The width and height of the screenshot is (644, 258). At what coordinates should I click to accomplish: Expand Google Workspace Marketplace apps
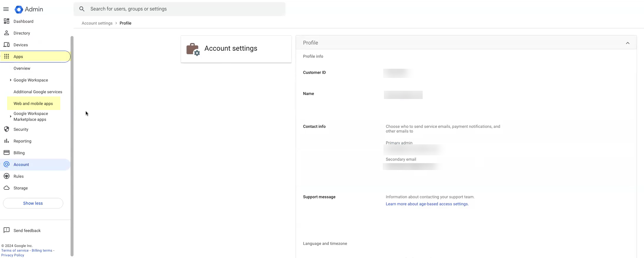(10, 116)
